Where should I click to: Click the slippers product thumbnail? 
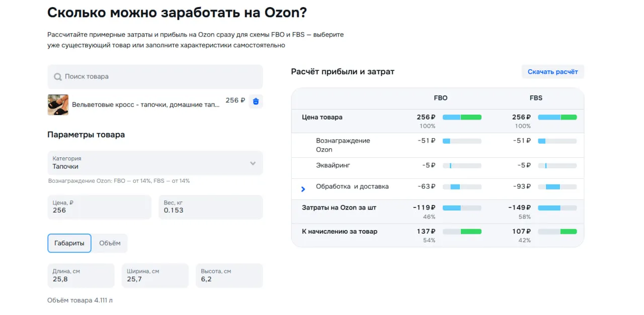[x=58, y=104]
